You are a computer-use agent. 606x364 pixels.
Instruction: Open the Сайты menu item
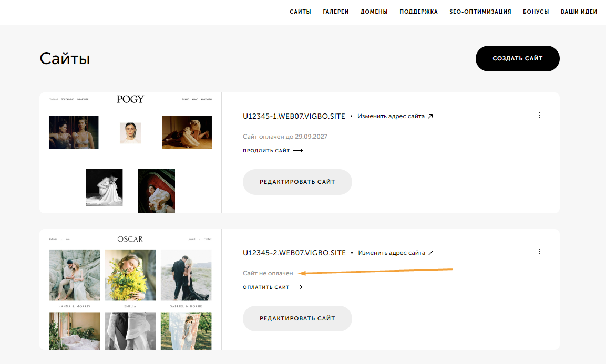300,12
